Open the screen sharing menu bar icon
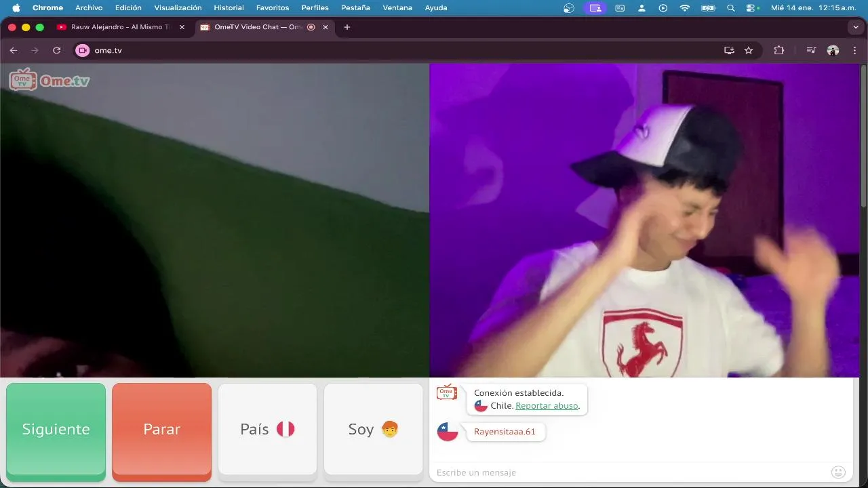Image resolution: width=868 pixels, height=488 pixels. [x=595, y=8]
